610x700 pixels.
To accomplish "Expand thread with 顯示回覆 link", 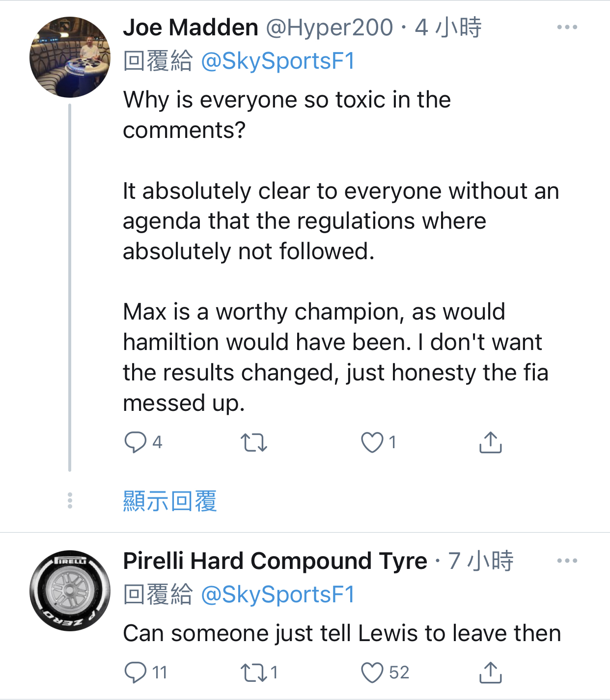I will [x=170, y=501].
